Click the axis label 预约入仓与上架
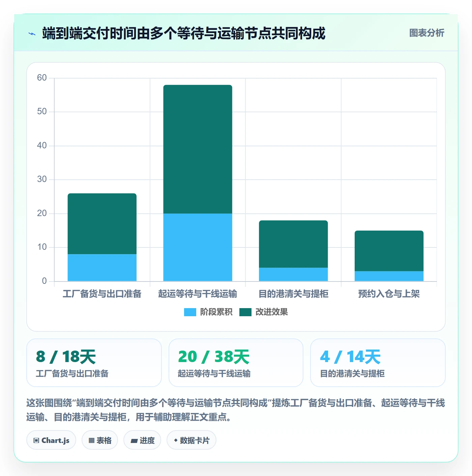This screenshot has height=476, width=472. coord(389,294)
